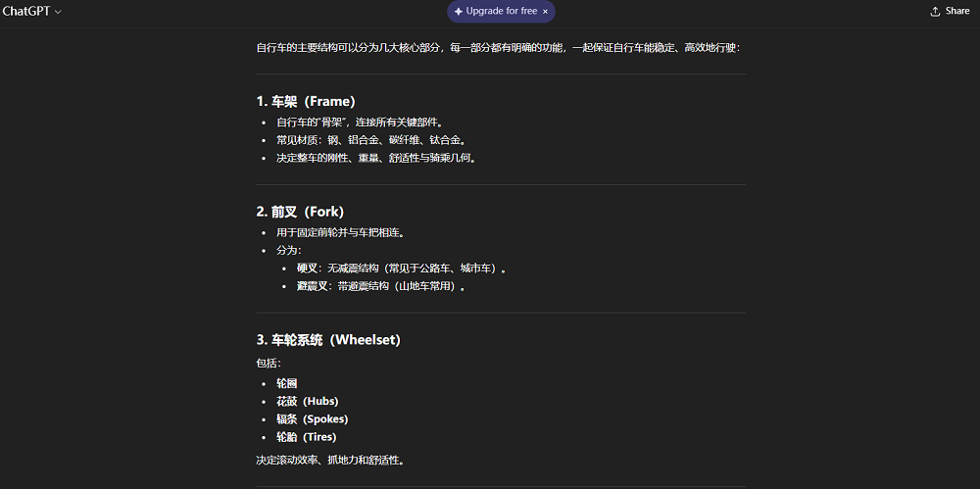Click the "3. 车轮系统 (Wheelset)" heading
Viewport: 980px width, 489px height.
point(328,340)
